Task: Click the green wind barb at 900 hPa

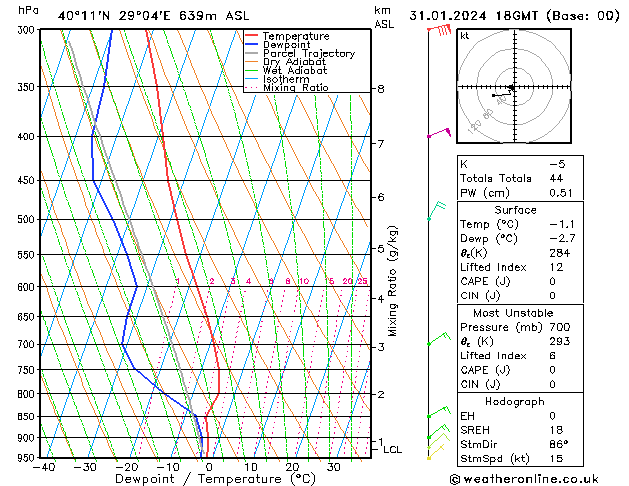Action: click(x=438, y=431)
